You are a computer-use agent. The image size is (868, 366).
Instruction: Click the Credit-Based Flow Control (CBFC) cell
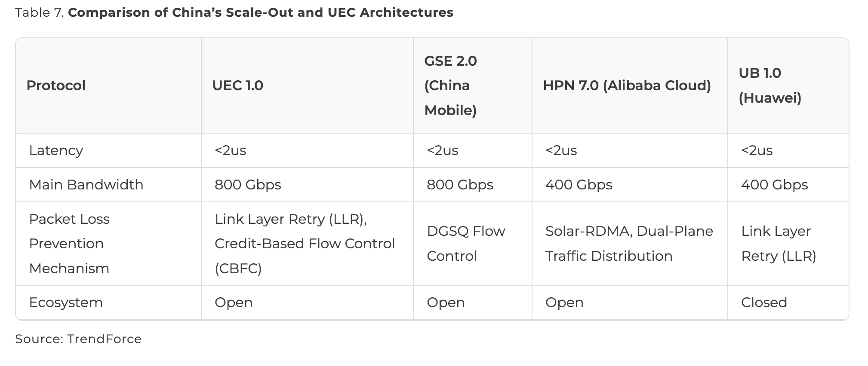pos(305,244)
